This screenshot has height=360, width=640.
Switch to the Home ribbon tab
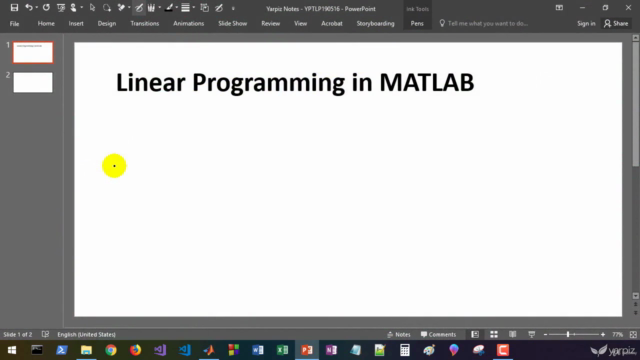point(46,24)
